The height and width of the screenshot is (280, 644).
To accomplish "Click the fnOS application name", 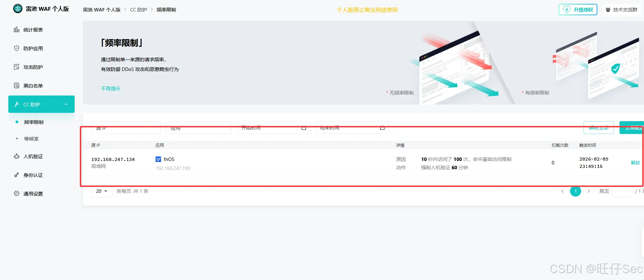I will [x=169, y=159].
